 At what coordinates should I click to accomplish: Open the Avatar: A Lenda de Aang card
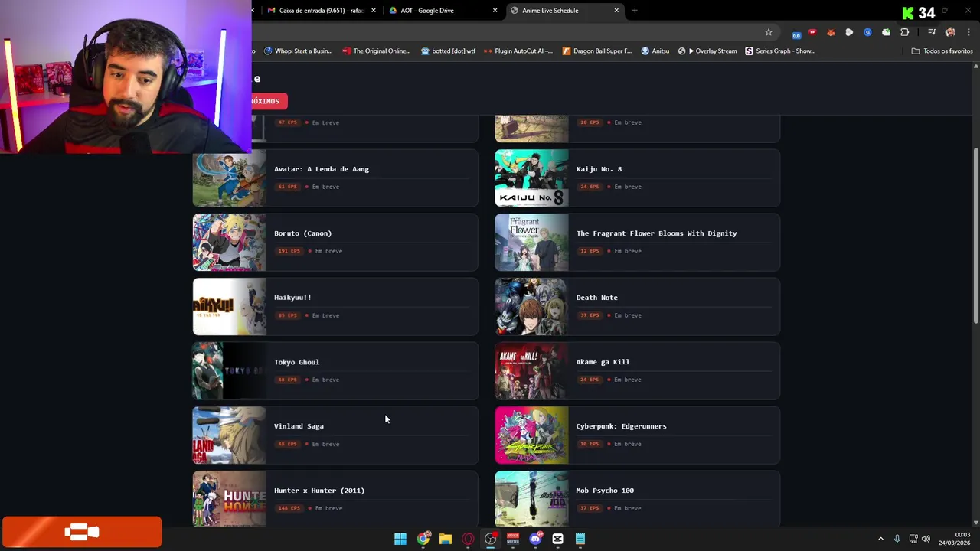[335, 178]
